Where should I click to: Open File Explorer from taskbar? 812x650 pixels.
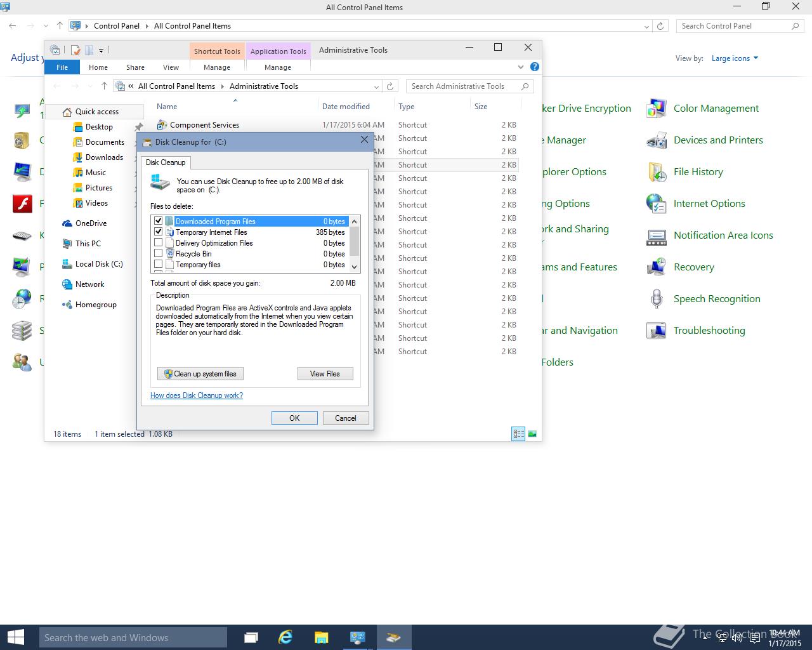click(x=321, y=637)
